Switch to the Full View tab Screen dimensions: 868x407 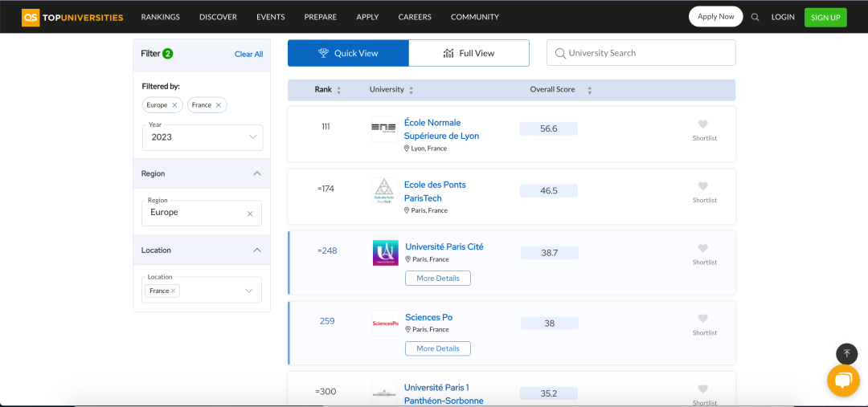(x=469, y=53)
